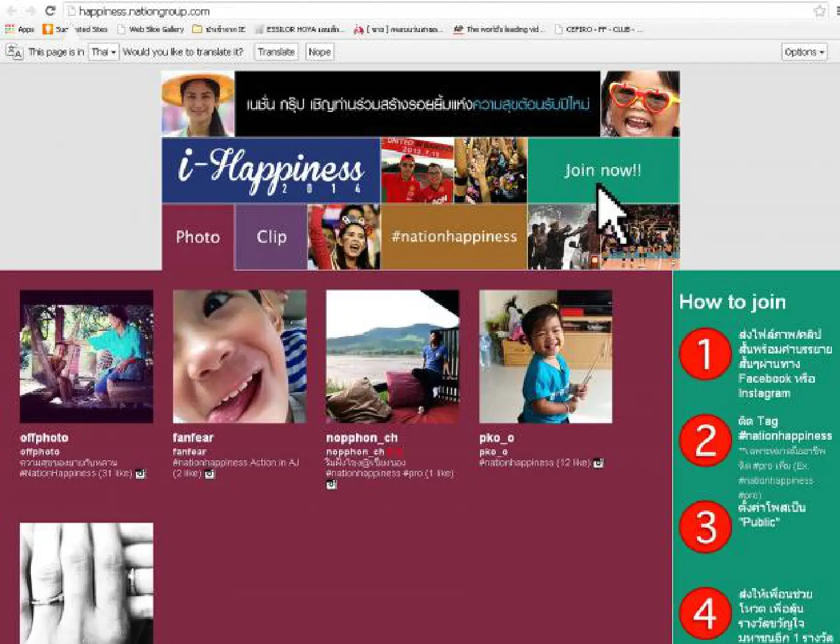Select the #nationhappiness tab
This screenshot has width=840, height=644.
coord(454,237)
